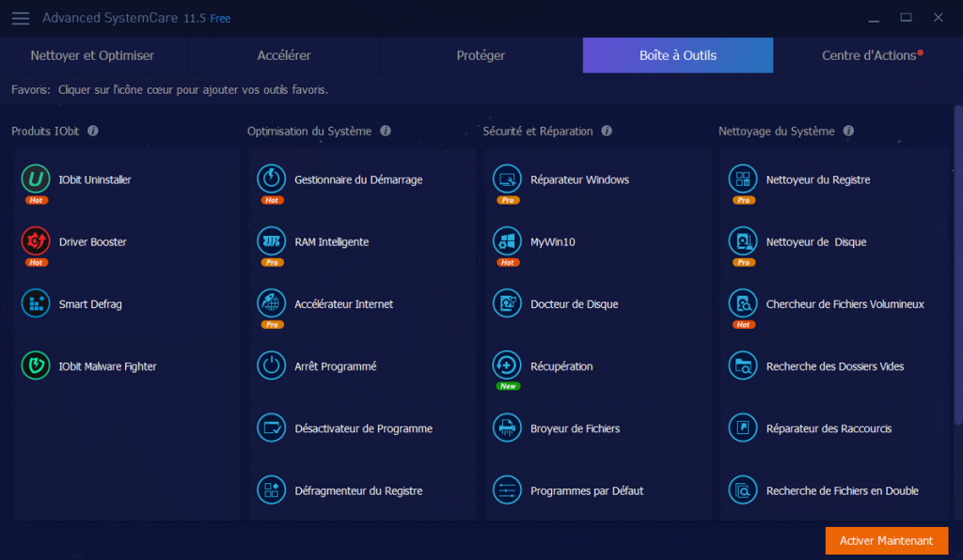Click the Désactivateur de Programme icon
963x560 pixels.
[272, 428]
